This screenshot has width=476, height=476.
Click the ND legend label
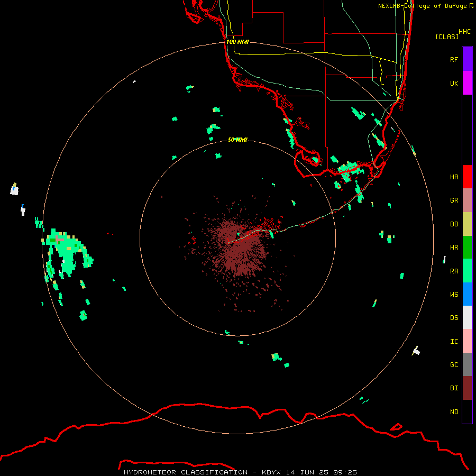(454, 411)
